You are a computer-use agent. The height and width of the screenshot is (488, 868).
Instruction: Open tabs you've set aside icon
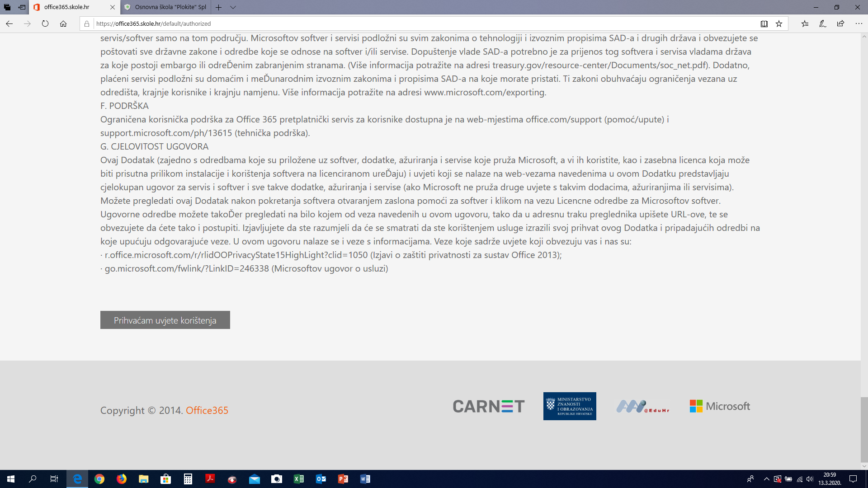pos(7,7)
